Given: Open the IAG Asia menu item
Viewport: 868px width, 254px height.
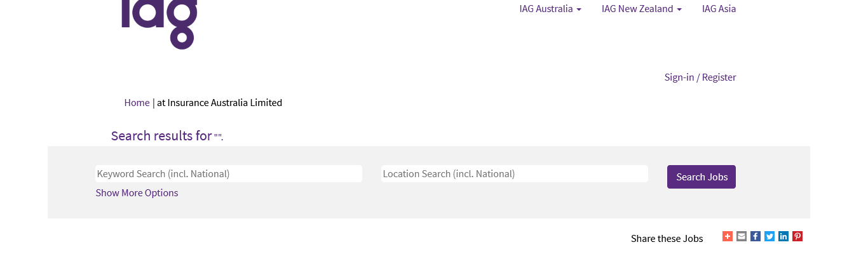Looking at the screenshot, I should tap(719, 9).
